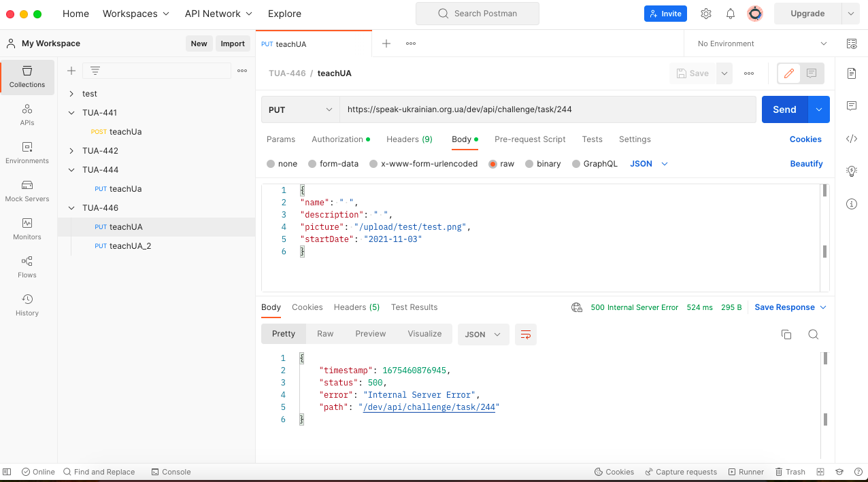The width and height of the screenshot is (868, 482).
Task: Open the PUT method dropdown
Action: coord(301,109)
